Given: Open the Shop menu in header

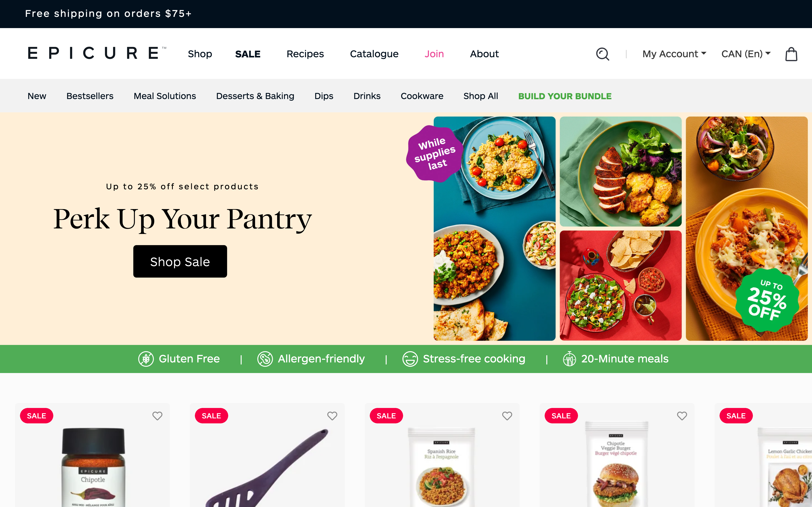Looking at the screenshot, I should coord(200,54).
